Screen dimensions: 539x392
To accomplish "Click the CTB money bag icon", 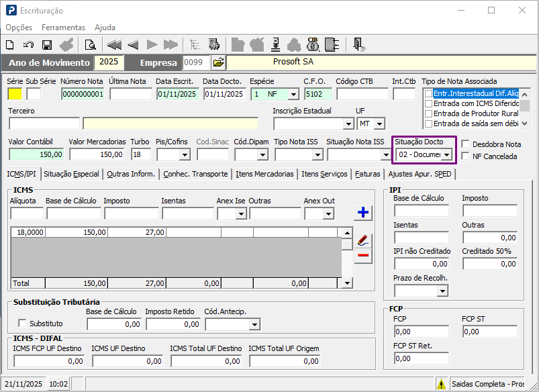I will (313, 45).
